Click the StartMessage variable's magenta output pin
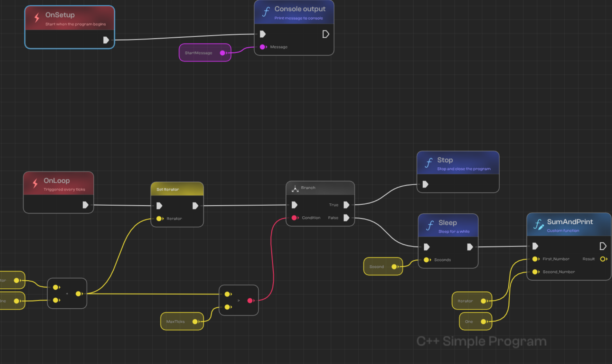Image resolution: width=612 pixels, height=364 pixels. coord(223,53)
